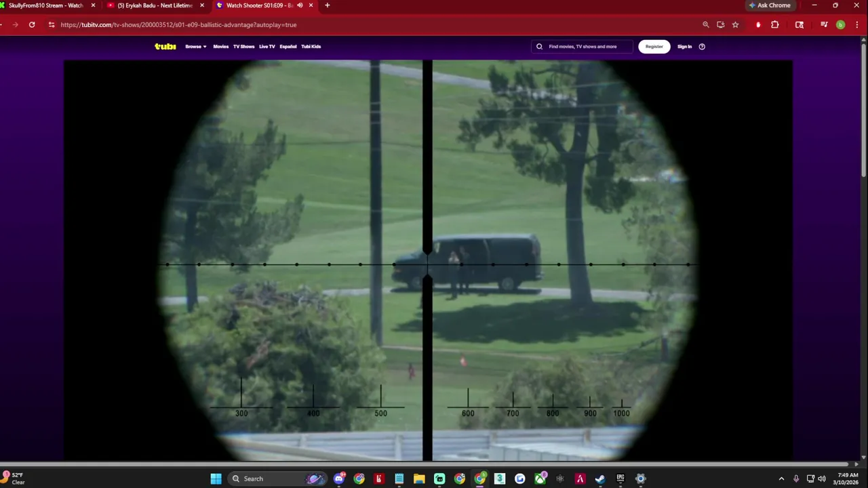Open Chrome's three-dot menu

(856, 24)
